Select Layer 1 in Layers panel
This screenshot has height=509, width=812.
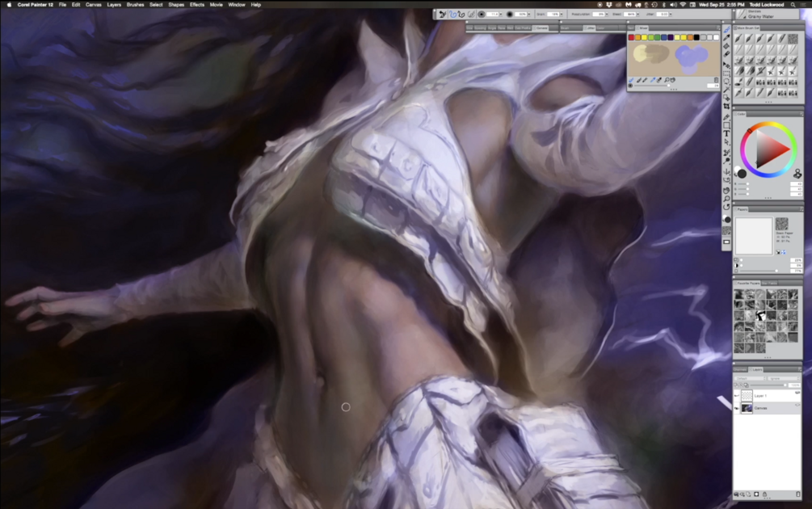tap(768, 396)
